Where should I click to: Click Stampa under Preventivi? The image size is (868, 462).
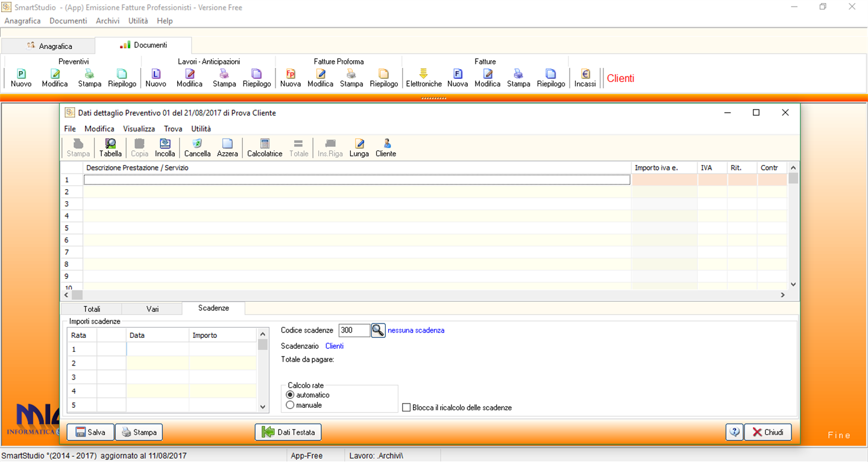click(x=89, y=78)
